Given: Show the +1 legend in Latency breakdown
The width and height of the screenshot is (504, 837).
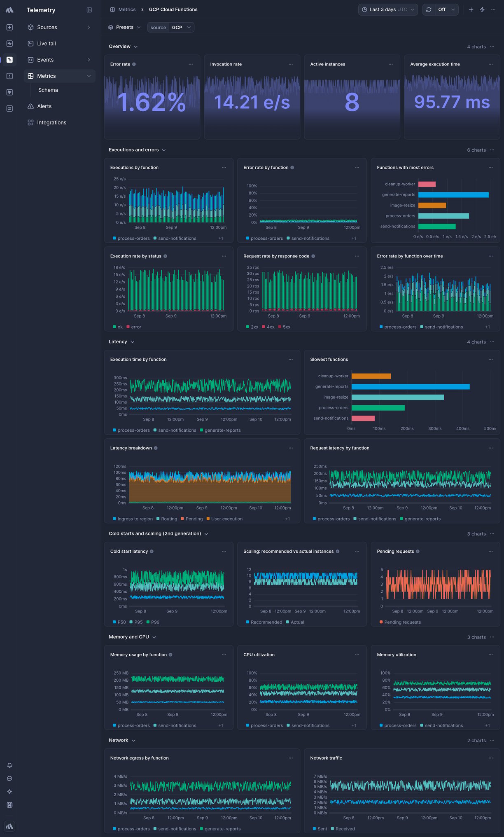Looking at the screenshot, I should coord(287,519).
